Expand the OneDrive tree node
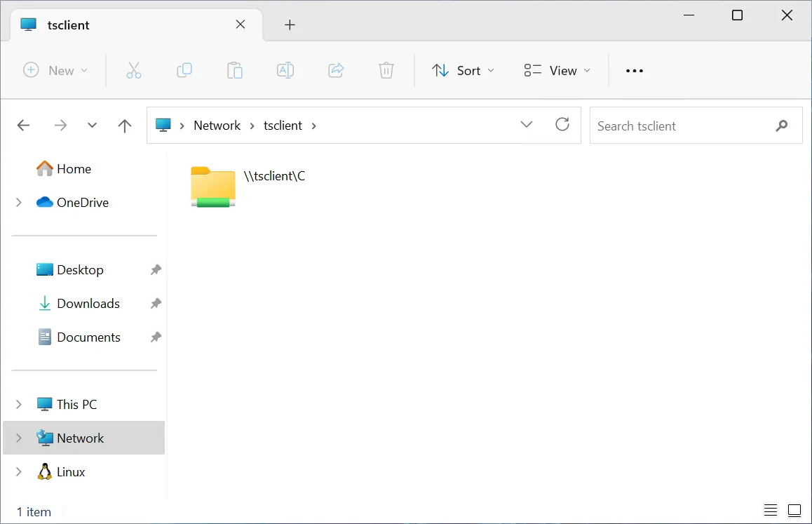 tap(19, 203)
